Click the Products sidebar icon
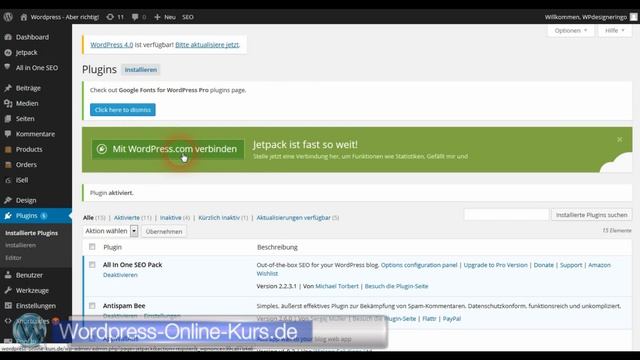This screenshot has width=640, height=360. [x=8, y=149]
